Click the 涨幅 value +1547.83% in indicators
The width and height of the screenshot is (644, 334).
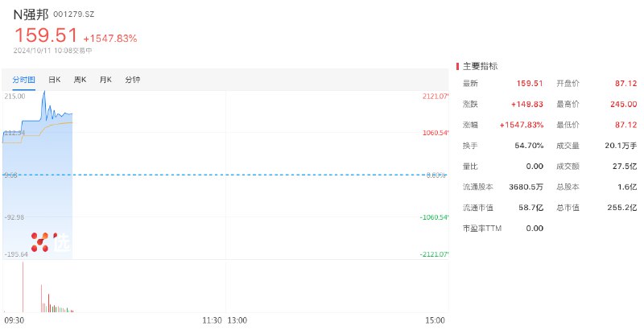[521, 125]
